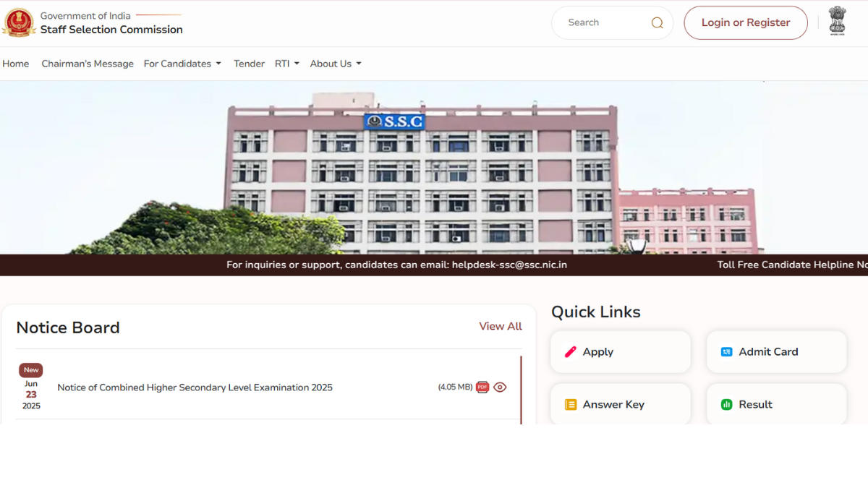Screen dimensions: 868x488
Task: Click the New badge on the notice
Action: click(x=31, y=370)
